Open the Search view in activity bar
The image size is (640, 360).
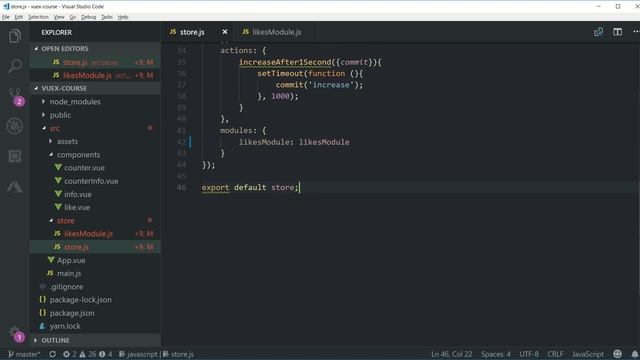coord(15,66)
